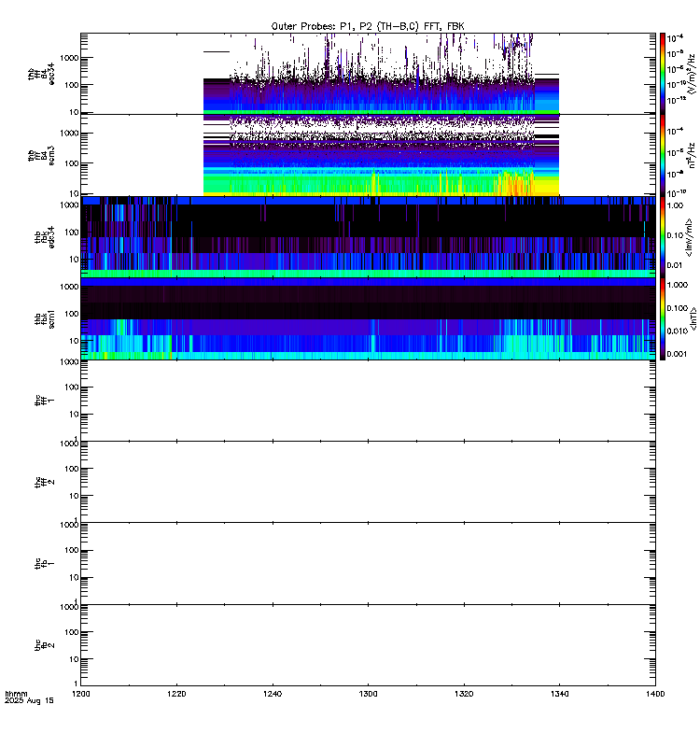The width and height of the screenshot is (700, 747).
Task: Click the 'nT²/Hz' color bar unit label
Action: click(693, 155)
